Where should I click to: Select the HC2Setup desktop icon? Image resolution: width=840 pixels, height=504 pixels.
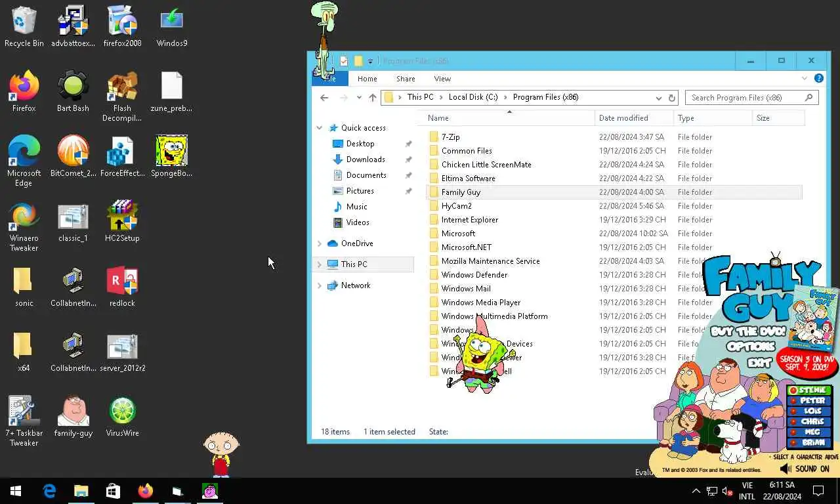point(122,222)
